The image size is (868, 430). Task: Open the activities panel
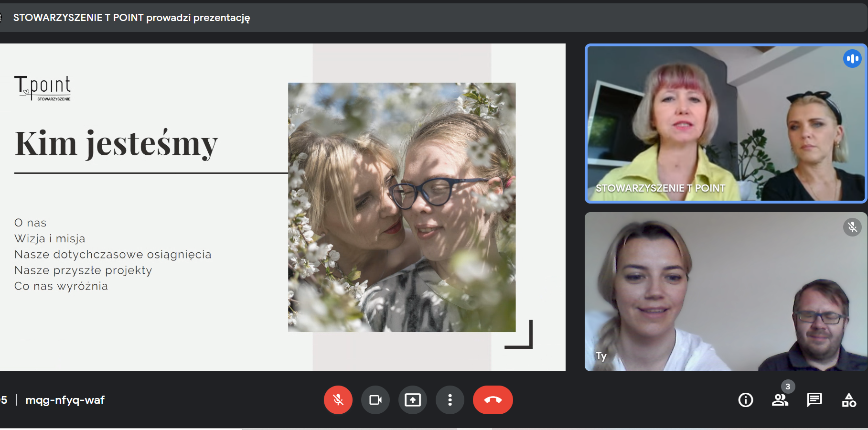849,400
